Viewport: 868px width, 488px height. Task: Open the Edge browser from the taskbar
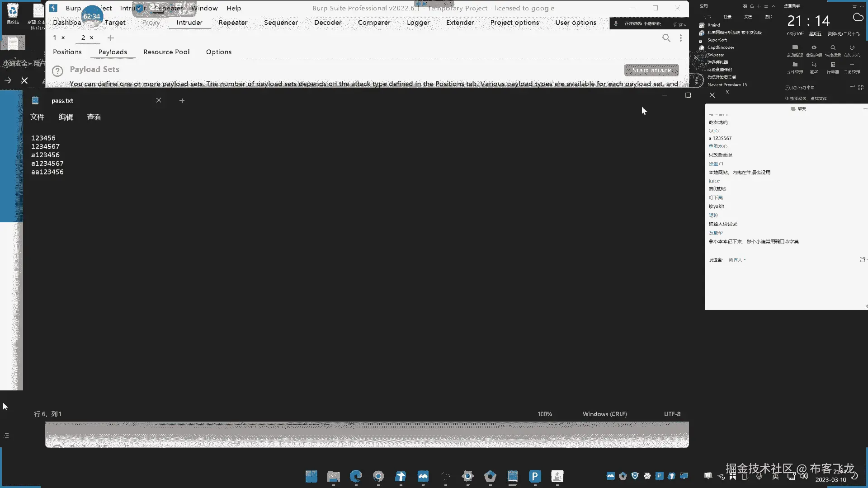(356, 476)
